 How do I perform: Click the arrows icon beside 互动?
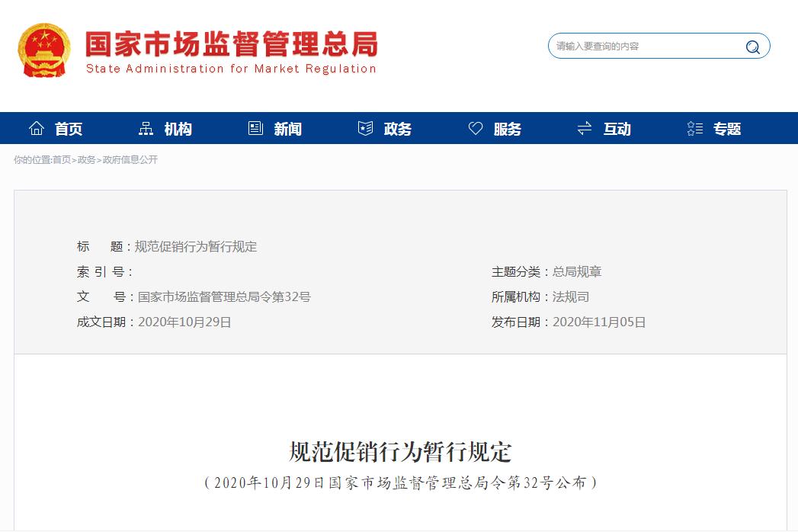[x=585, y=128]
